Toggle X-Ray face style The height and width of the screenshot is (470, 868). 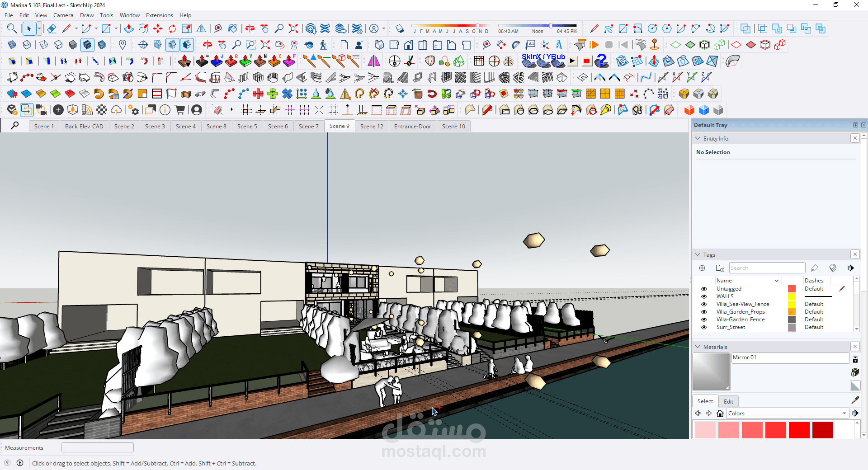(12, 45)
